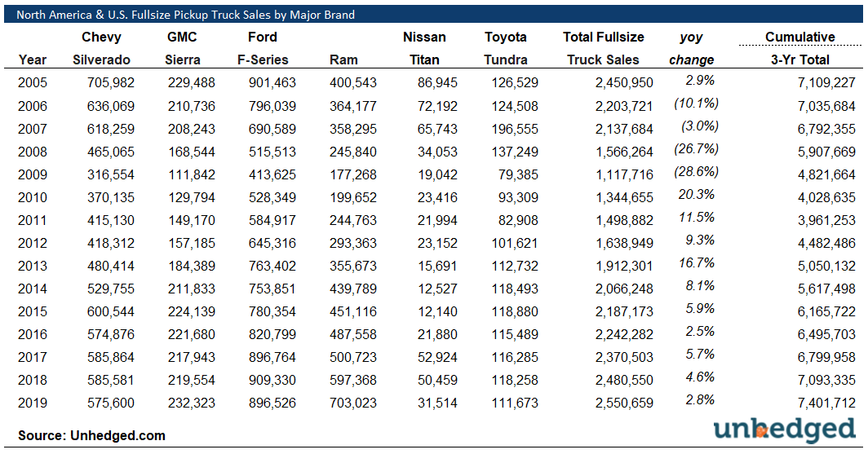Click Silverado value 705,982
868x454 pixels.
[111, 83]
